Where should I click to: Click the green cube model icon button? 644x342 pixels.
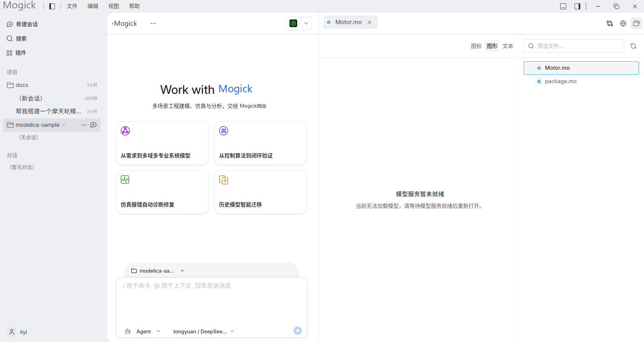click(293, 23)
